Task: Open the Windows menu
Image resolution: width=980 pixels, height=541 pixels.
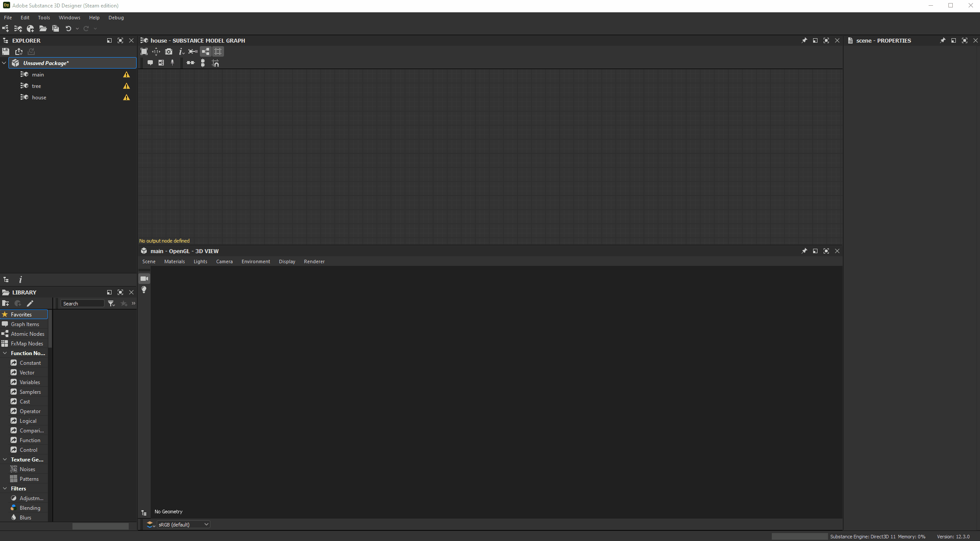Action: 69,18
